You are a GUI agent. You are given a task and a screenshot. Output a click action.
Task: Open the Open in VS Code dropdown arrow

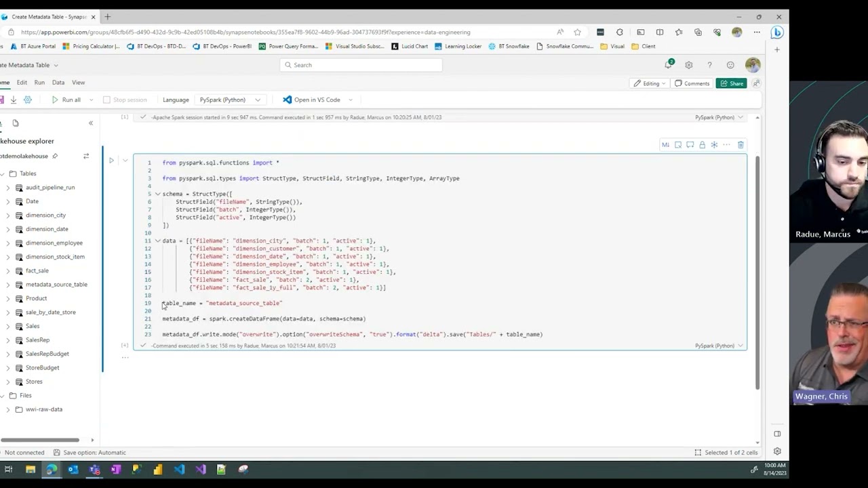pos(351,100)
